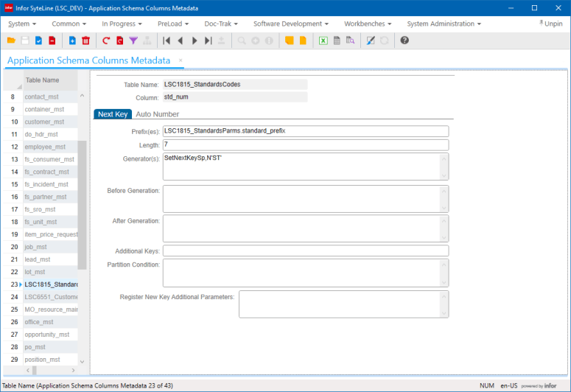571x392 pixels.
Task: Delete record using red trash icon
Action: pyautogui.click(x=86, y=41)
